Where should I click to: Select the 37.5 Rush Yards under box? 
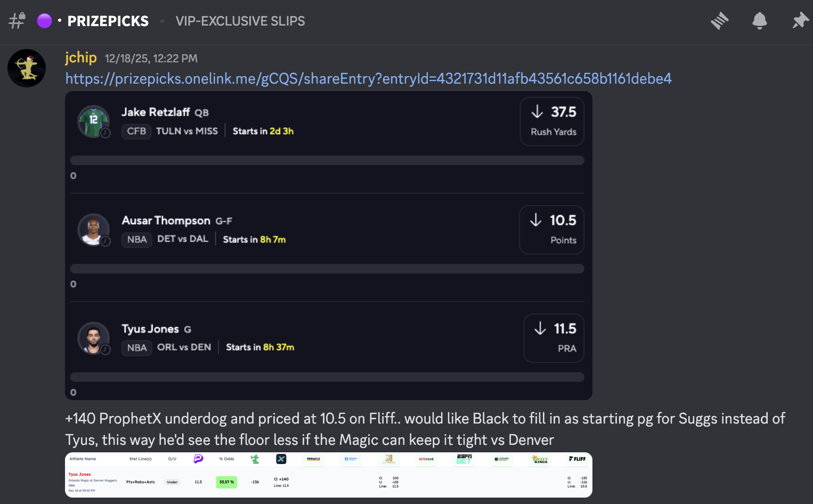click(x=552, y=121)
